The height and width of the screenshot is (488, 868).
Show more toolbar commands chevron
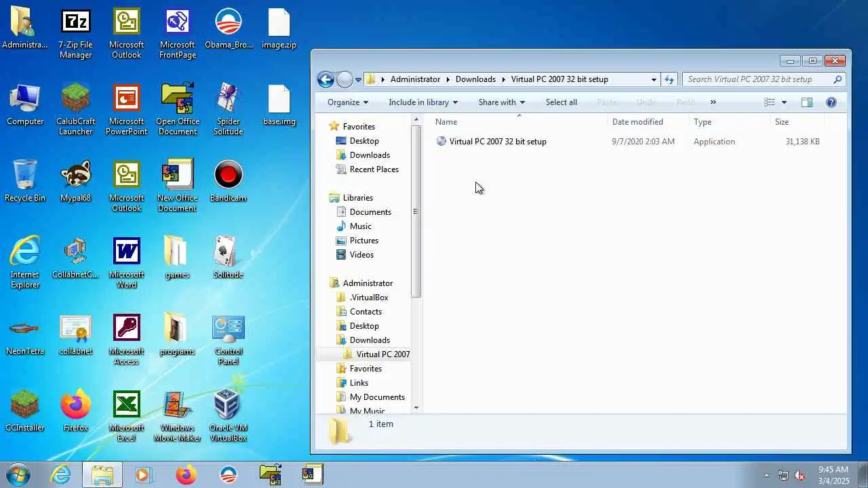(x=713, y=102)
